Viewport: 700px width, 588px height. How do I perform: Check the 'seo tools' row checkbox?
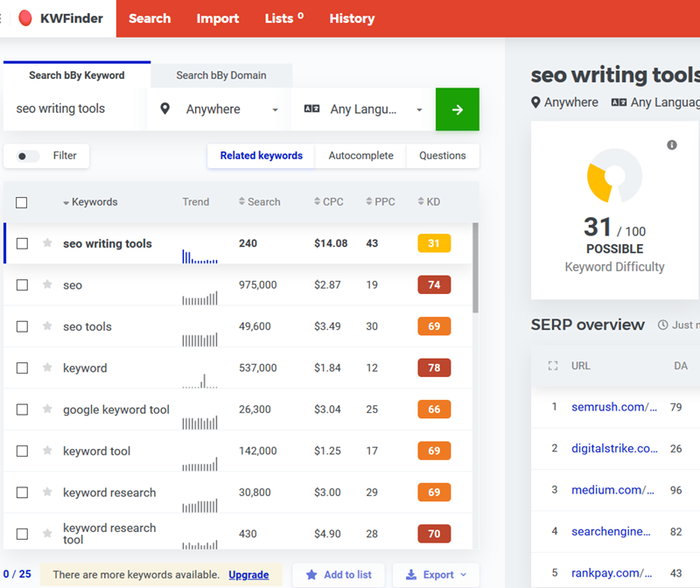pos(22,326)
